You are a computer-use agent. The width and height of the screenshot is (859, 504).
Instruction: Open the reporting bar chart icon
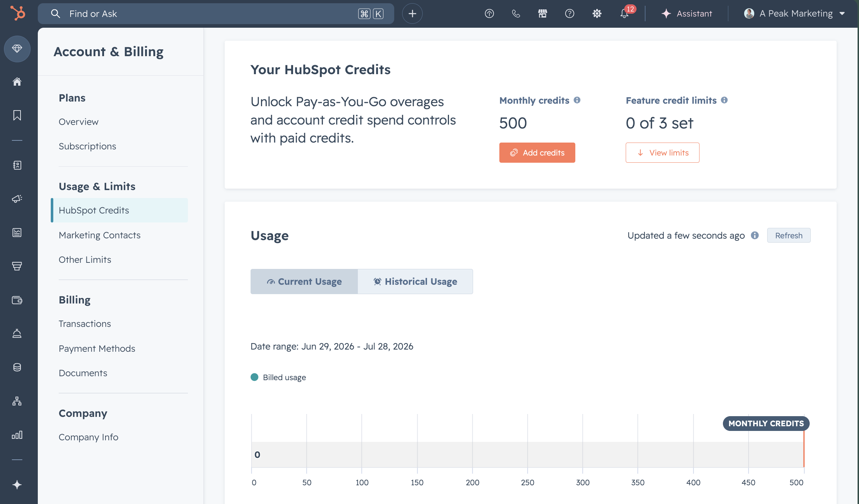pyautogui.click(x=17, y=435)
